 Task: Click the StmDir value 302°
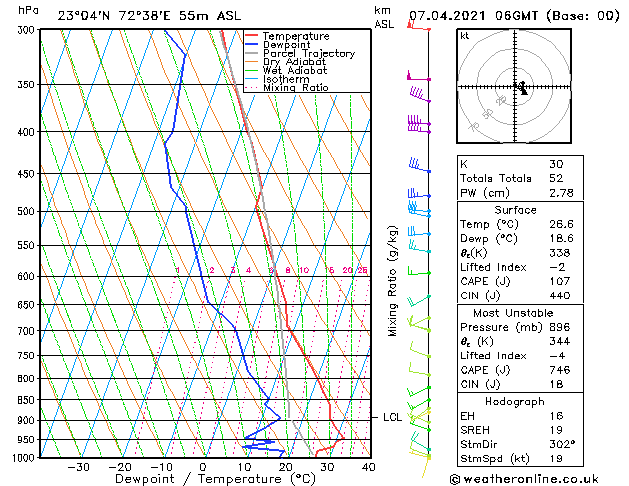[x=562, y=444]
